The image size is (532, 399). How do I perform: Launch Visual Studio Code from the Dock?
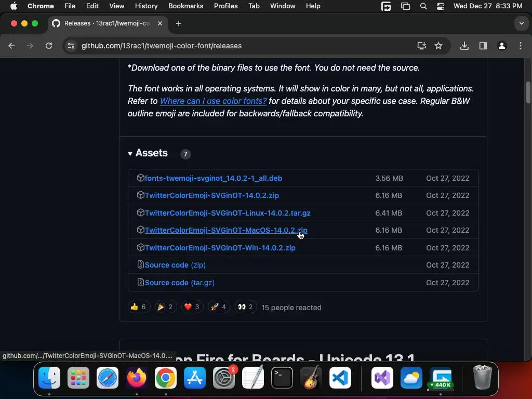click(x=340, y=378)
